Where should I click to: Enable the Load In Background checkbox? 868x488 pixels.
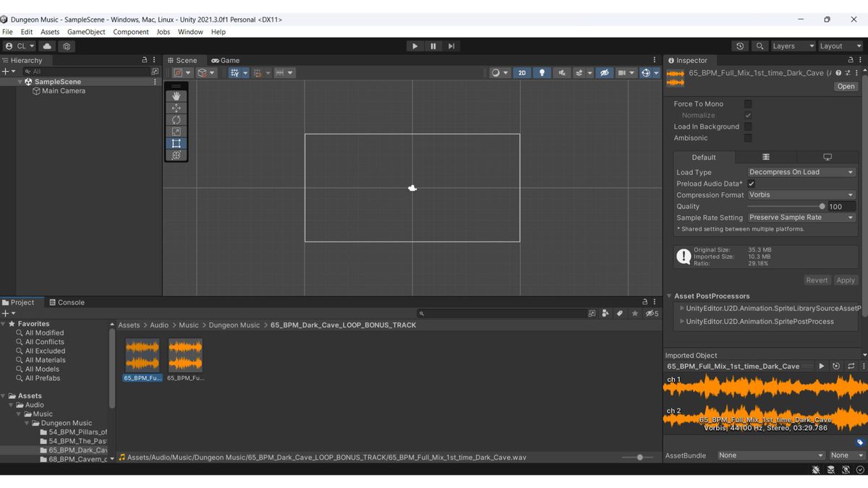[x=748, y=127]
